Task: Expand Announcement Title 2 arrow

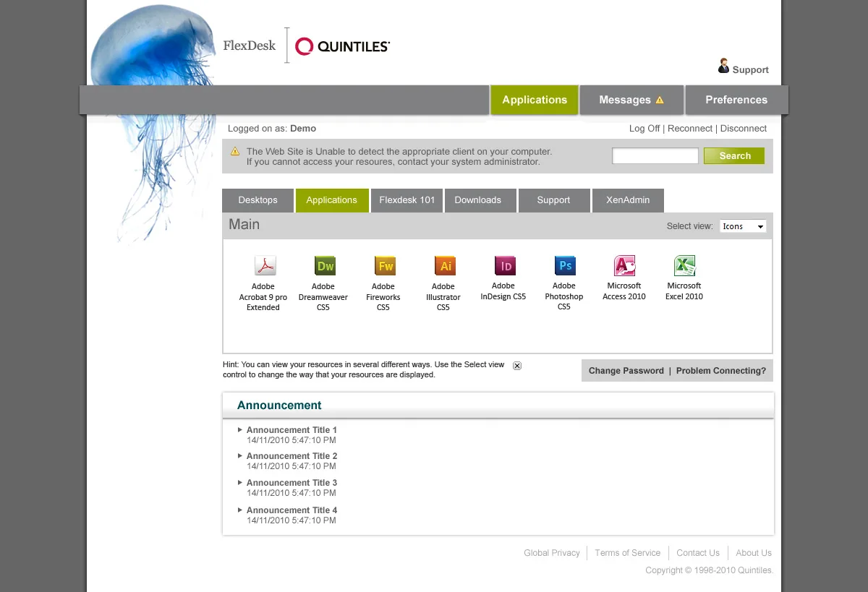Action: tap(240, 455)
